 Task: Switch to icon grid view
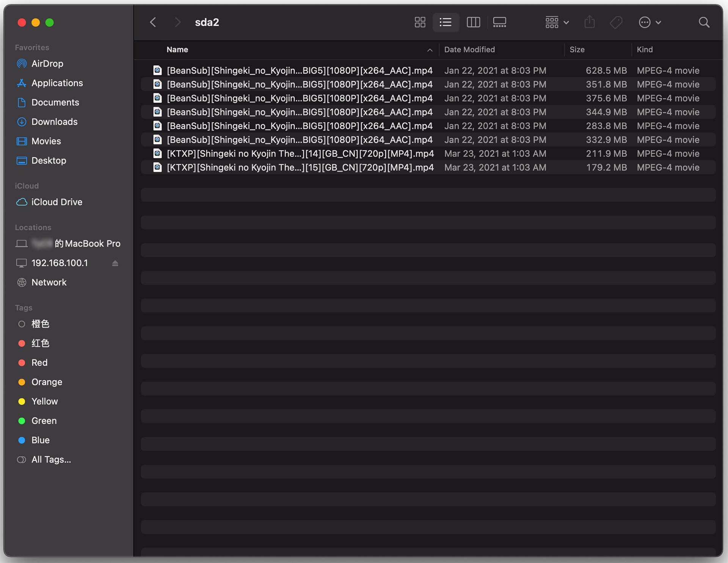coord(420,22)
